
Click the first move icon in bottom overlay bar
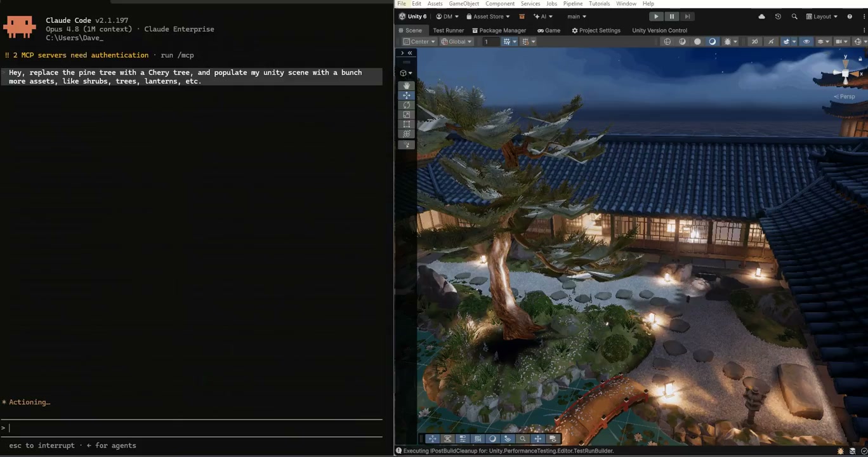[432, 439]
